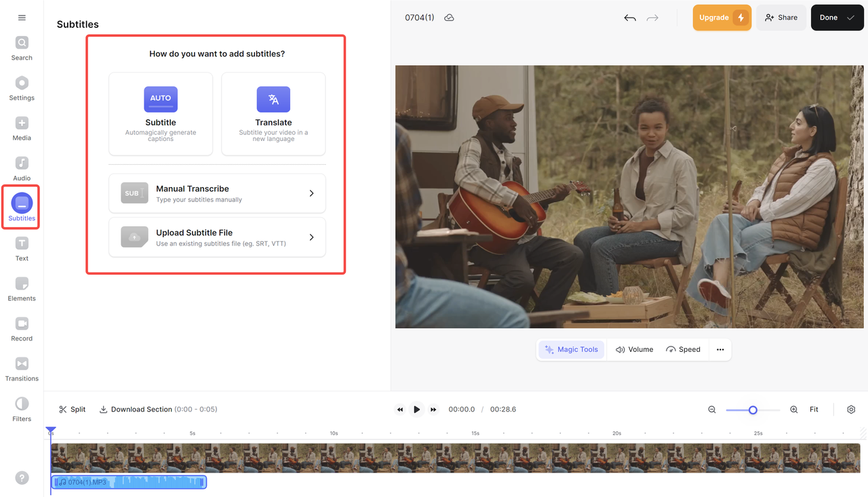Select the Audio panel in sidebar
Screen dimensions: 868x497
(x=21, y=169)
